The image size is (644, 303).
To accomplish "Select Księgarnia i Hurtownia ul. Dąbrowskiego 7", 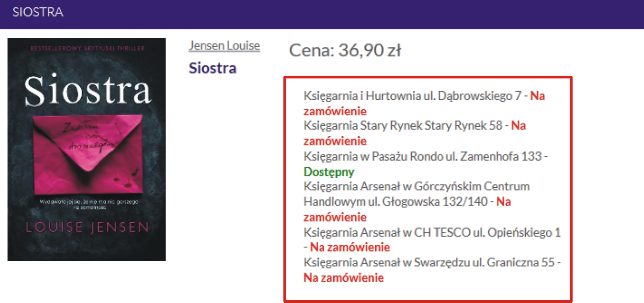I will pos(412,96).
